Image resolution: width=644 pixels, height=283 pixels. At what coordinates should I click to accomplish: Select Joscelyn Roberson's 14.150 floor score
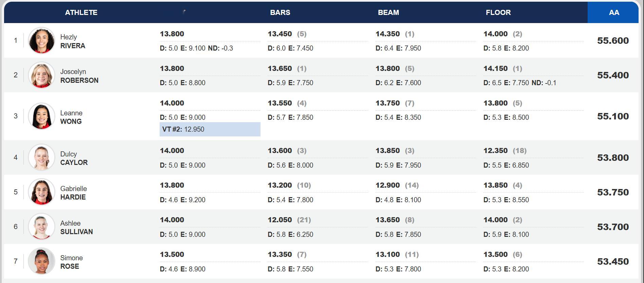pyautogui.click(x=496, y=69)
